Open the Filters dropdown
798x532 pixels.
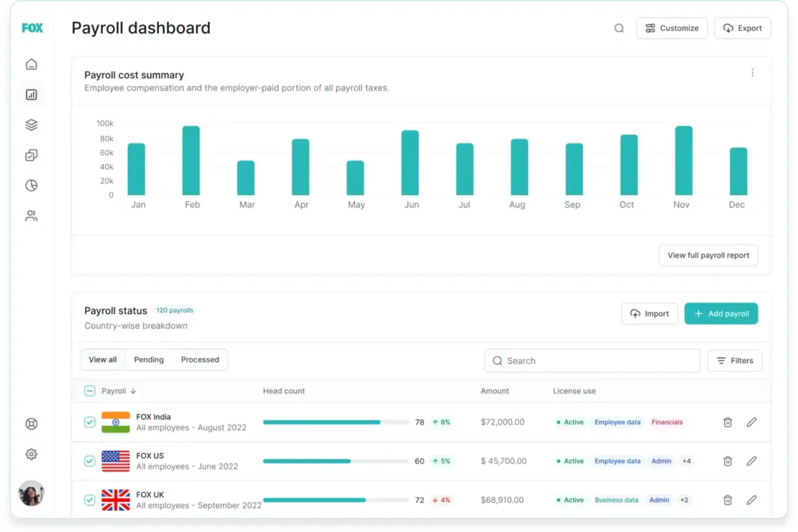734,361
